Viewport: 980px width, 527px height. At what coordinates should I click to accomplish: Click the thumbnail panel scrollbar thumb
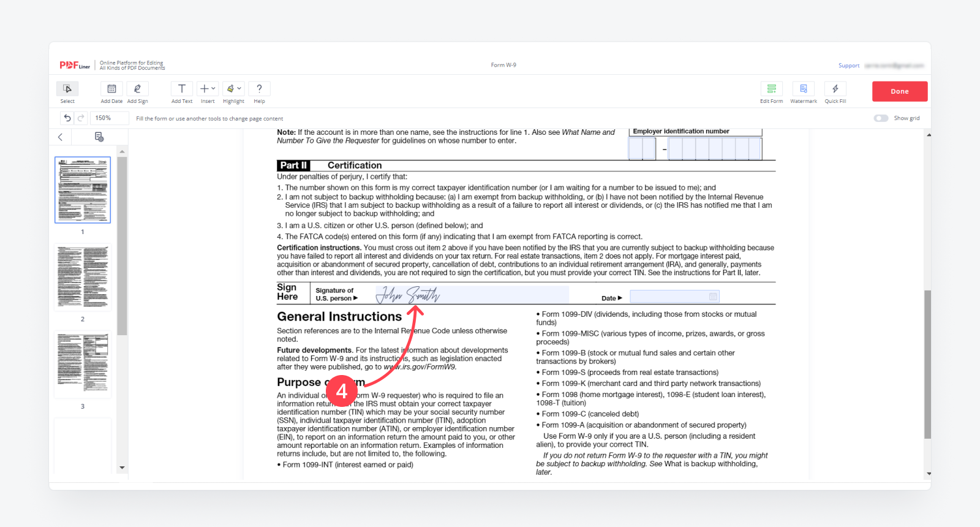(x=122, y=246)
